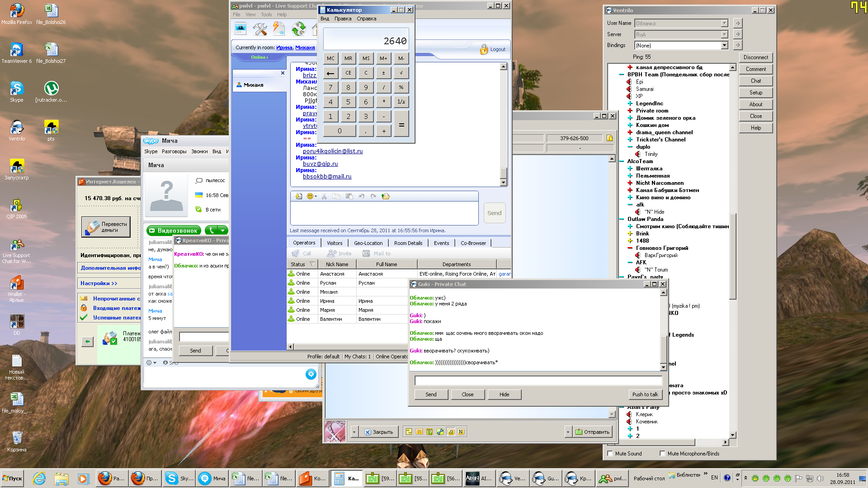This screenshot has height=488, width=868.
Task: Open the Tools menu in Live Support Chat
Action: tap(266, 14)
